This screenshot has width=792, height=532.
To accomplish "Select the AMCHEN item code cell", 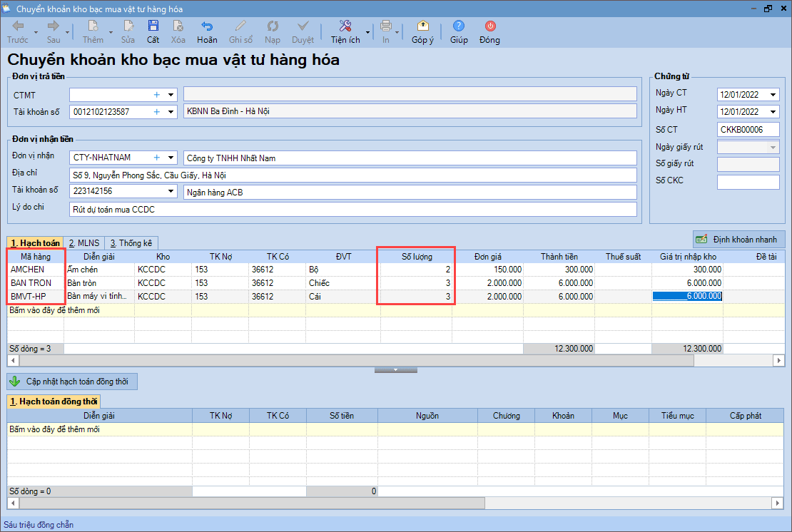I will (36, 270).
